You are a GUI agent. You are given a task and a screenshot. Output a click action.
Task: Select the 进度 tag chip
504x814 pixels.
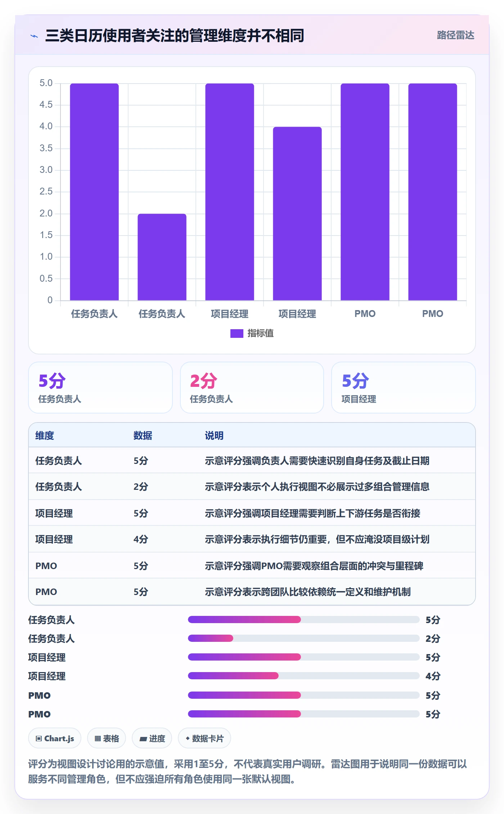[x=152, y=738]
